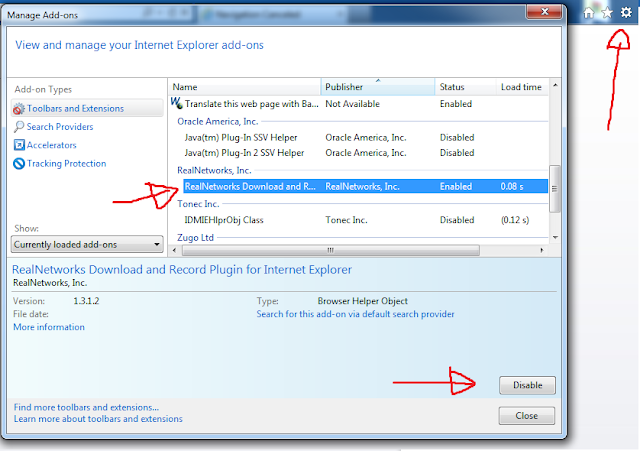The width and height of the screenshot is (640, 451).
Task: Close the Manage Add-ons dialog with X
Action: point(544,12)
